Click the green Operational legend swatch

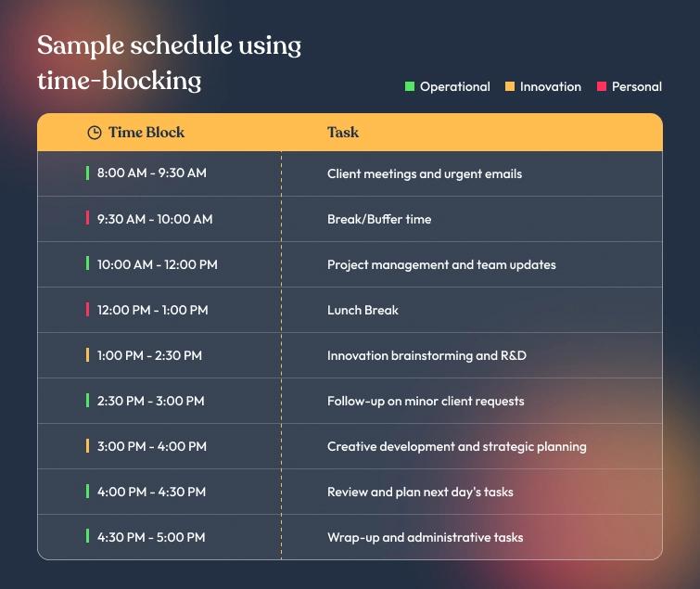410,86
